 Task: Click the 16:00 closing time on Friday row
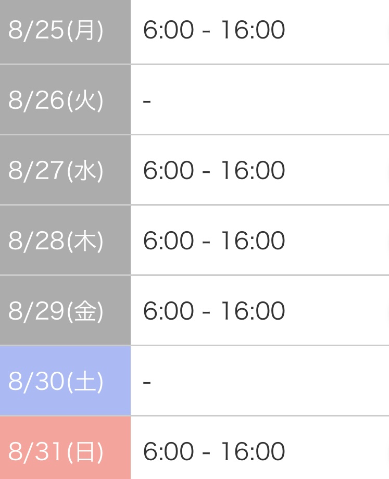253,311
